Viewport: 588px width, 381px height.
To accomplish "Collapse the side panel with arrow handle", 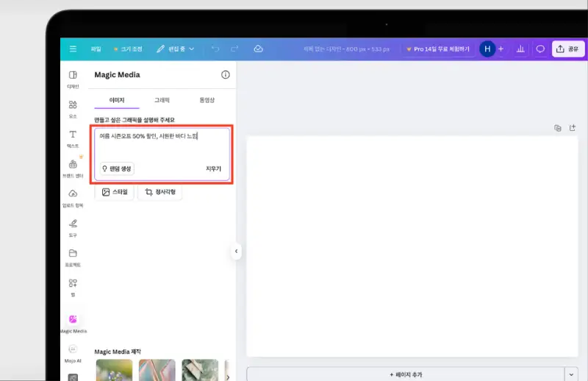I will [236, 251].
